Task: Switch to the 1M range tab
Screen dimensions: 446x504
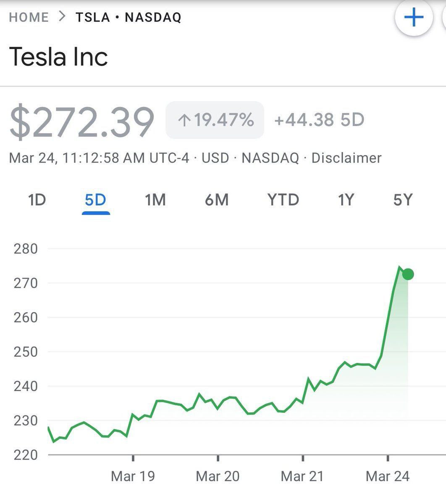Action: 155,200
